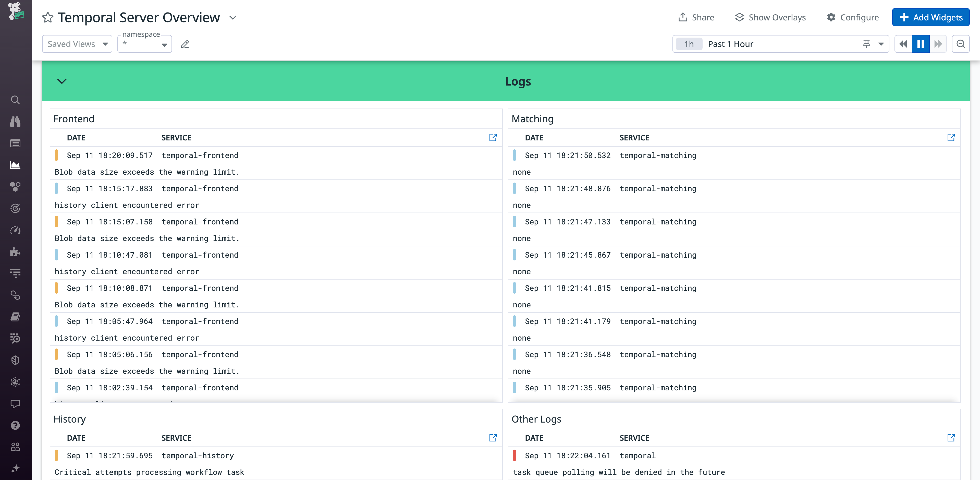This screenshot has height=480, width=980.
Task: Open the Security shield icon in sidebar
Action: click(x=15, y=360)
